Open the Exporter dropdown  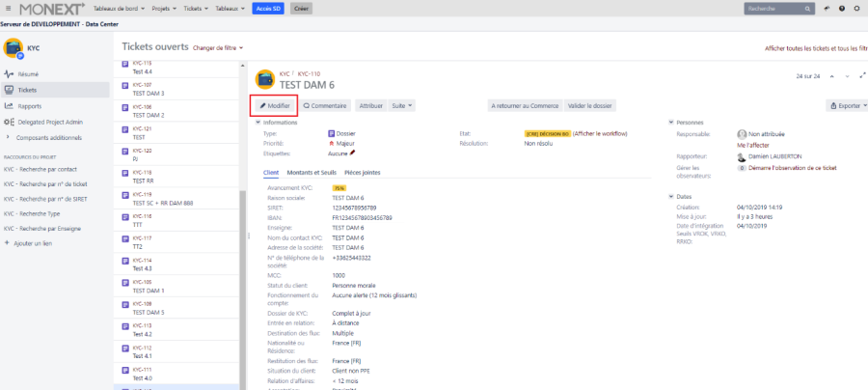click(x=846, y=105)
